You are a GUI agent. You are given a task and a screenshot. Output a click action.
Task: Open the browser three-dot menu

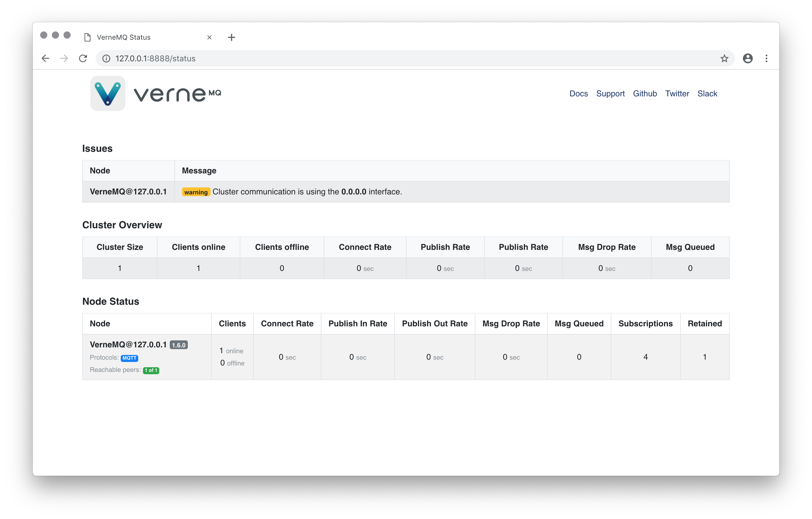(766, 58)
